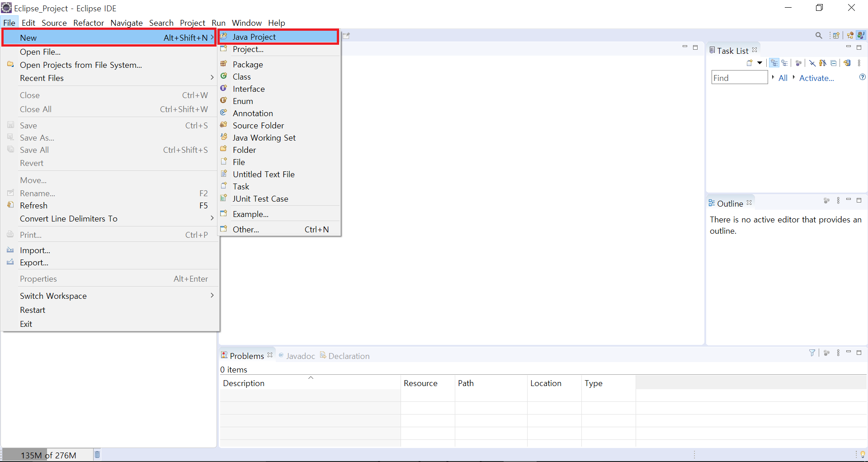Create a new Java Working Set
The image size is (868, 462).
tap(279, 137)
